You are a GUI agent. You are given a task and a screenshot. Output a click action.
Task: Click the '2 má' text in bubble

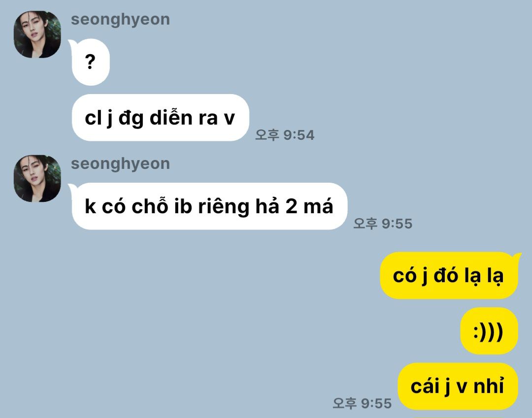pyautogui.click(x=309, y=206)
